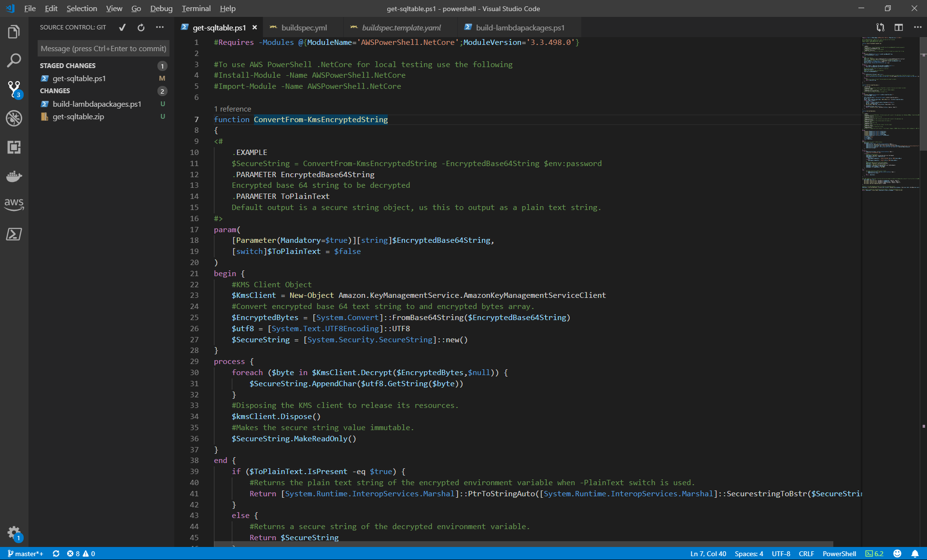
Task: Open the Terminal menu
Action: tap(196, 8)
